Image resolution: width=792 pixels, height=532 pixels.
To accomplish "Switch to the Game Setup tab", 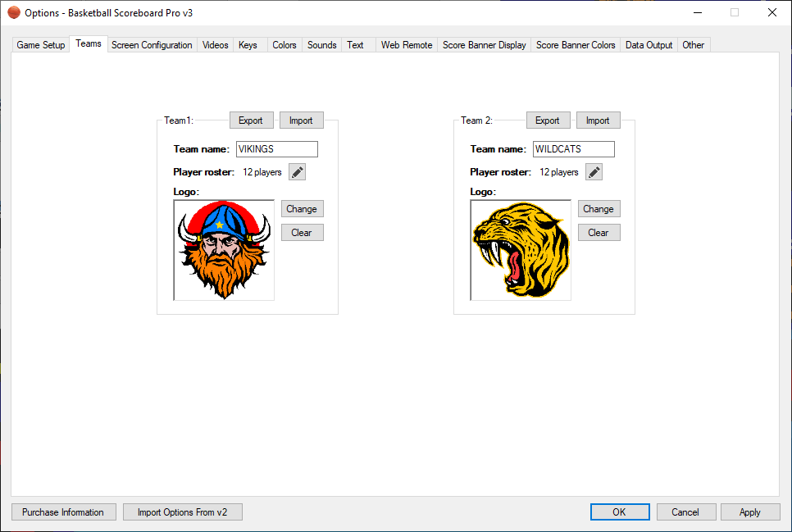I will tap(41, 45).
